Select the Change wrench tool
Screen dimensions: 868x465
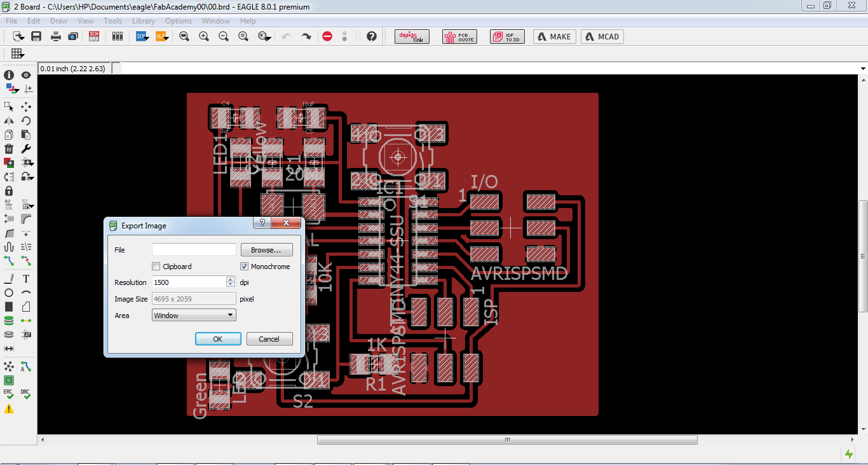[x=26, y=148]
